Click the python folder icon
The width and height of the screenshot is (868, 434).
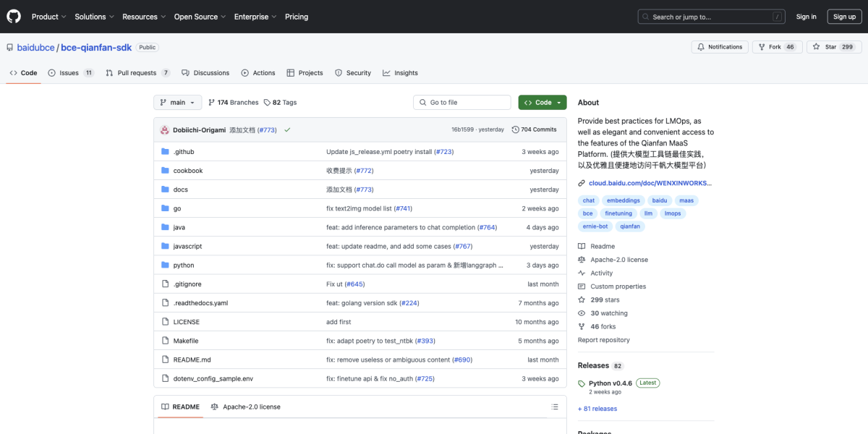165,265
